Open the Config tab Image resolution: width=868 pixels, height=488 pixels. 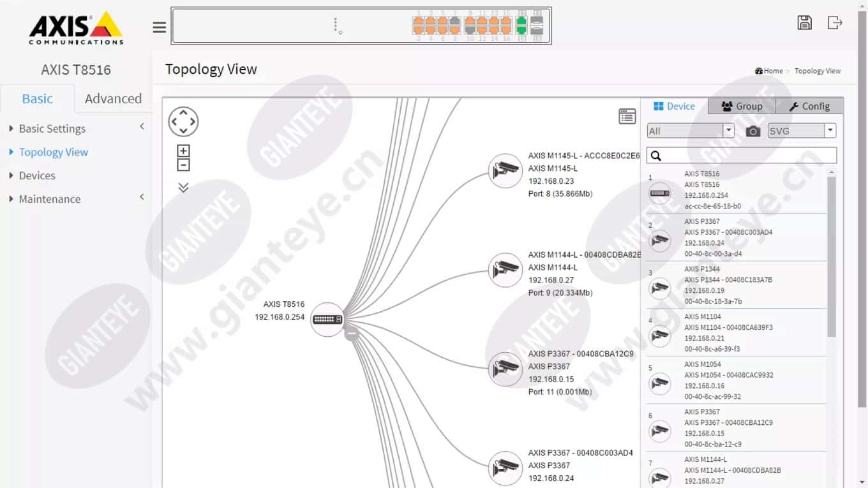809,107
